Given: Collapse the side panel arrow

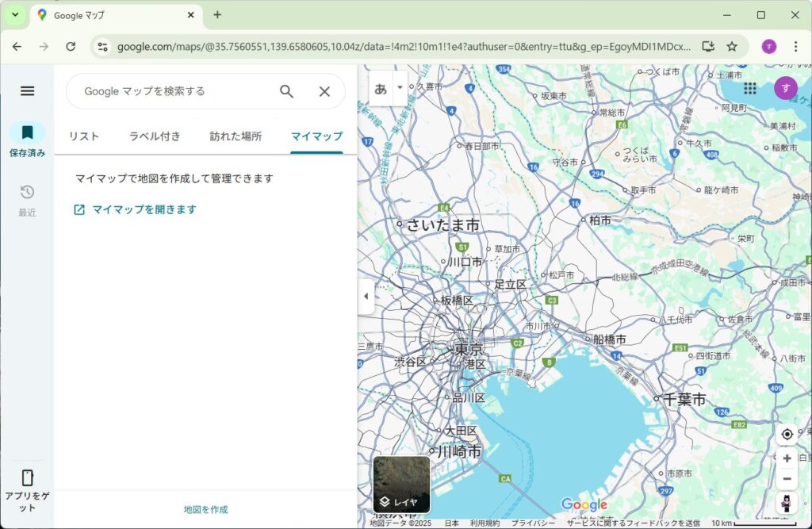Looking at the screenshot, I should click(x=366, y=297).
